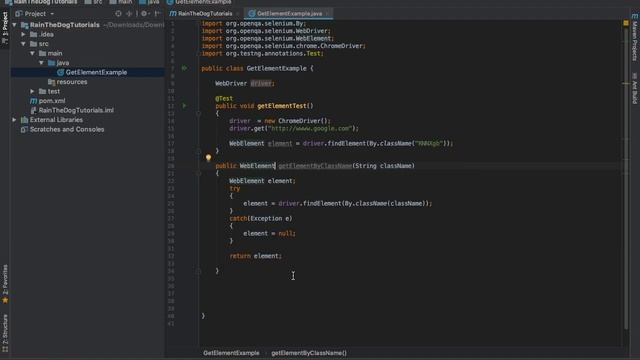Click the Locate/Scroll from Source target icon
This screenshot has width=640, height=360.
click(x=118, y=13)
